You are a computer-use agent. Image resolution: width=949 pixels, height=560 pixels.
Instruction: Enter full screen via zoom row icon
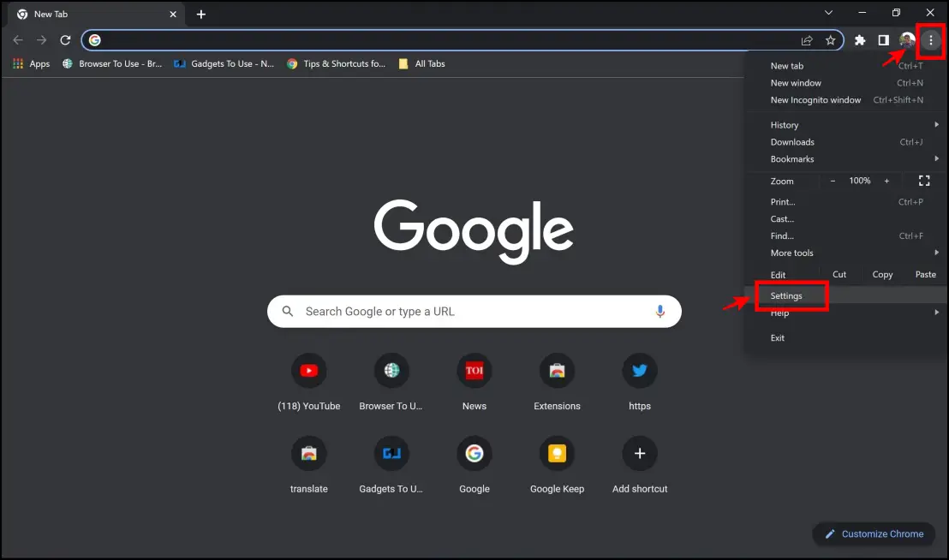pos(924,181)
